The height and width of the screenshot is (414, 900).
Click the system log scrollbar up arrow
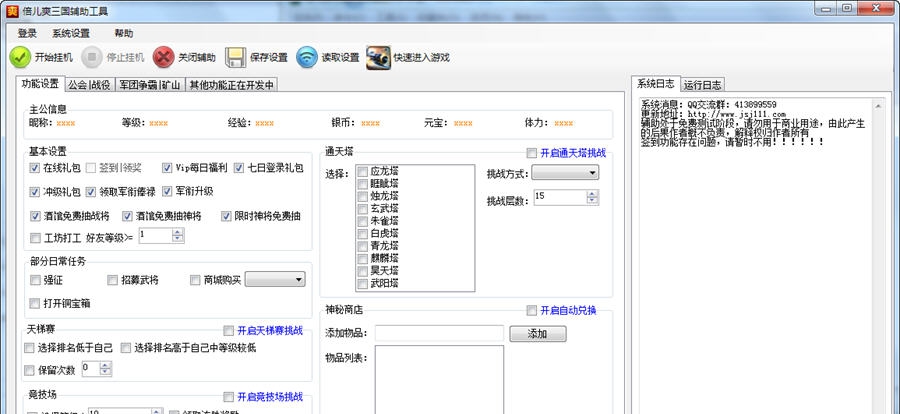coord(879,105)
